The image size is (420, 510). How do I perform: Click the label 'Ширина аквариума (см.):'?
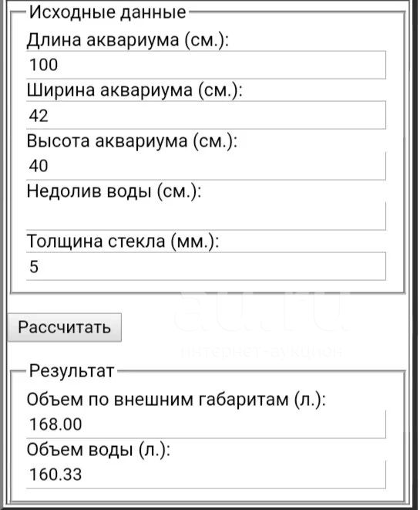135,90
